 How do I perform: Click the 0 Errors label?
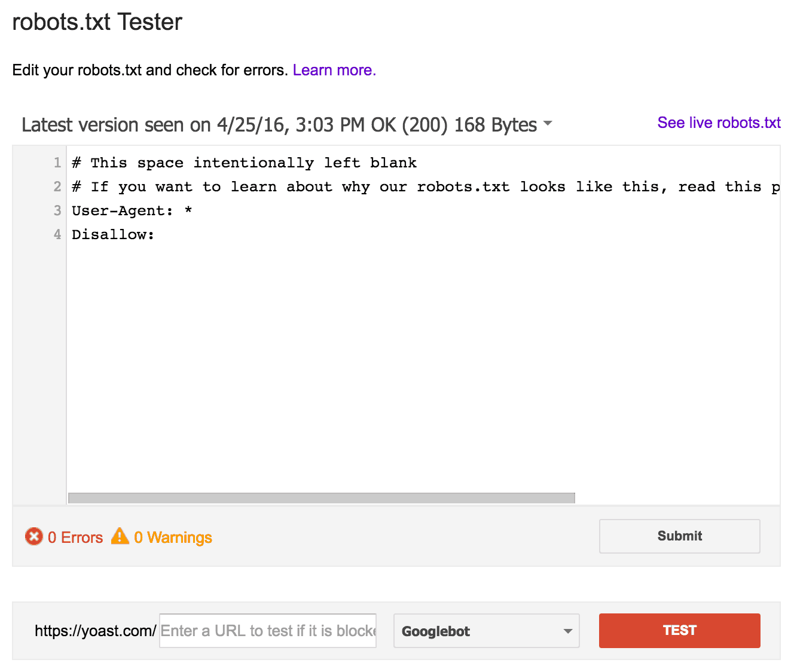(x=75, y=537)
